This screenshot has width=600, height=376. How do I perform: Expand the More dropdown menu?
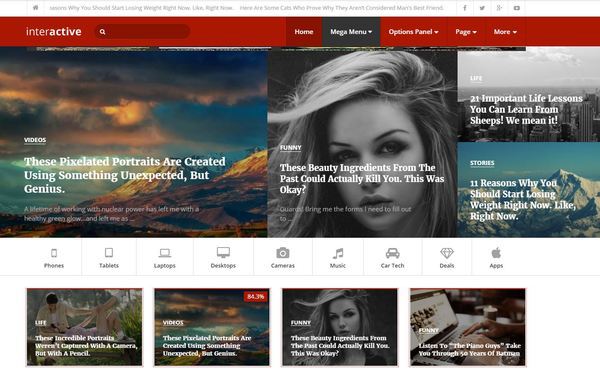pyautogui.click(x=505, y=32)
